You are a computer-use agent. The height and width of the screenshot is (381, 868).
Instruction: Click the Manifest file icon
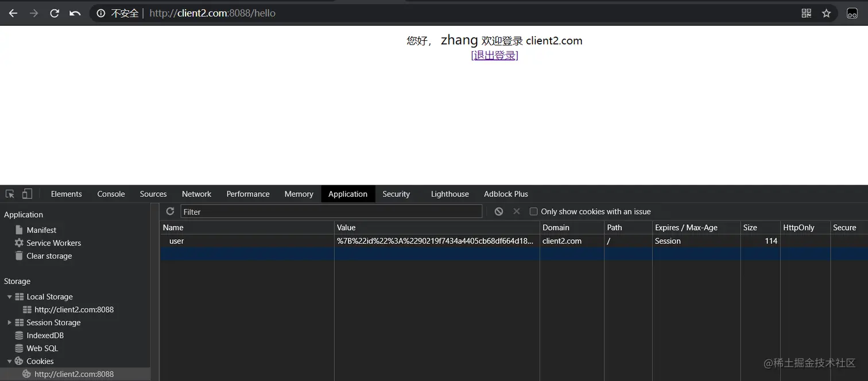[x=19, y=230]
